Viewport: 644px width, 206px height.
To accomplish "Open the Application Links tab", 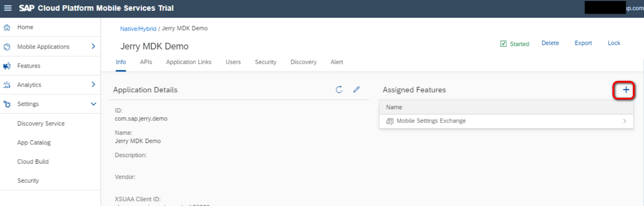I will 189,62.
